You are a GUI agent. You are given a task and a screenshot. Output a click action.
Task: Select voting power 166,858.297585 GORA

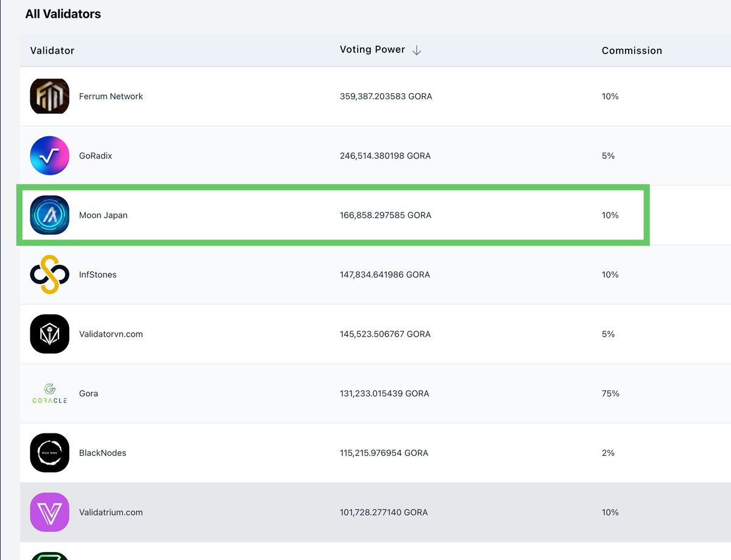[386, 215]
